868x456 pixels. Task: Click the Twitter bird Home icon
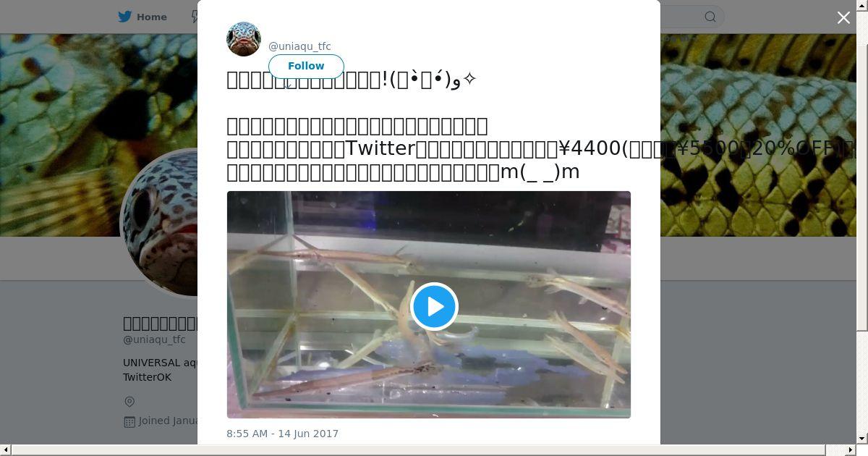tap(125, 17)
